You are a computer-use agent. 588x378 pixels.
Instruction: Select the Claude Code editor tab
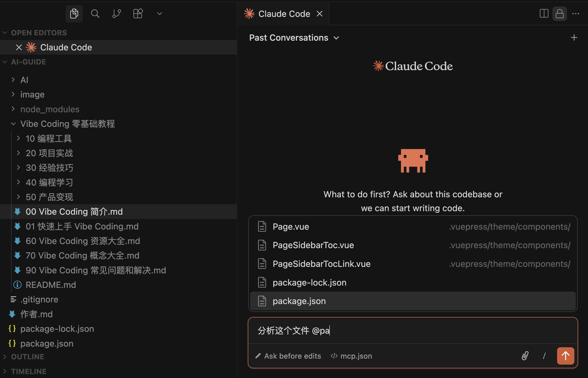point(284,14)
